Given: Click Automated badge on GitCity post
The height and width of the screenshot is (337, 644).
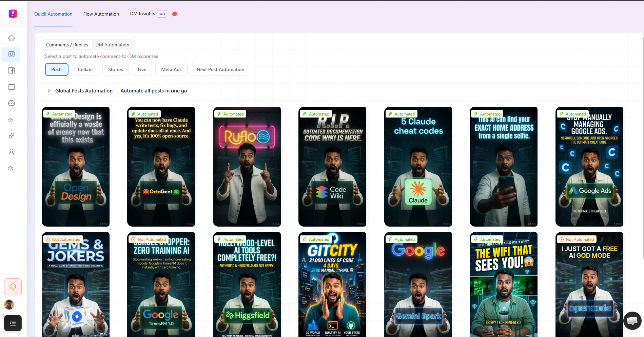Looking at the screenshot, I should click(316, 239).
